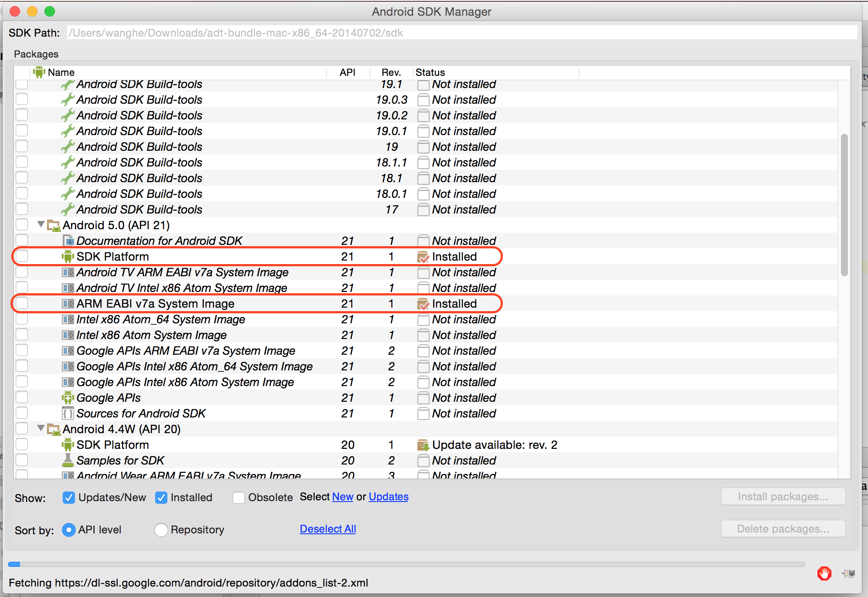Toggle the Installed show checkbox
The width and height of the screenshot is (868, 597).
161,497
